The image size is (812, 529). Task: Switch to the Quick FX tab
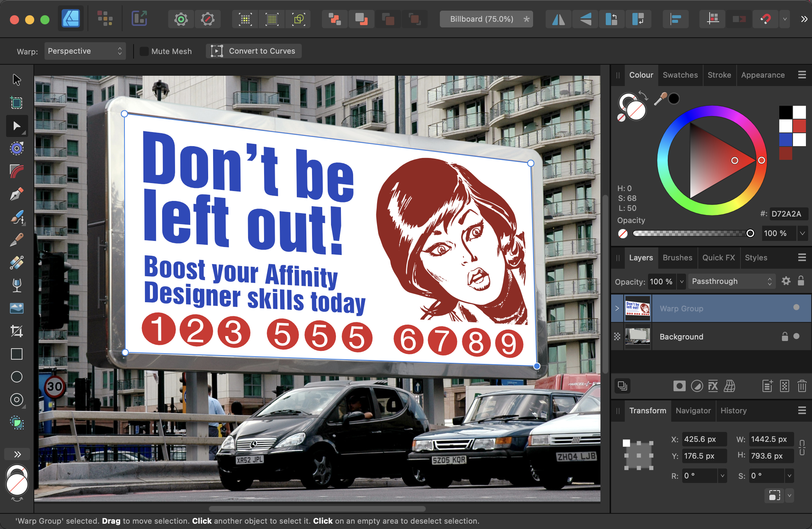(718, 258)
